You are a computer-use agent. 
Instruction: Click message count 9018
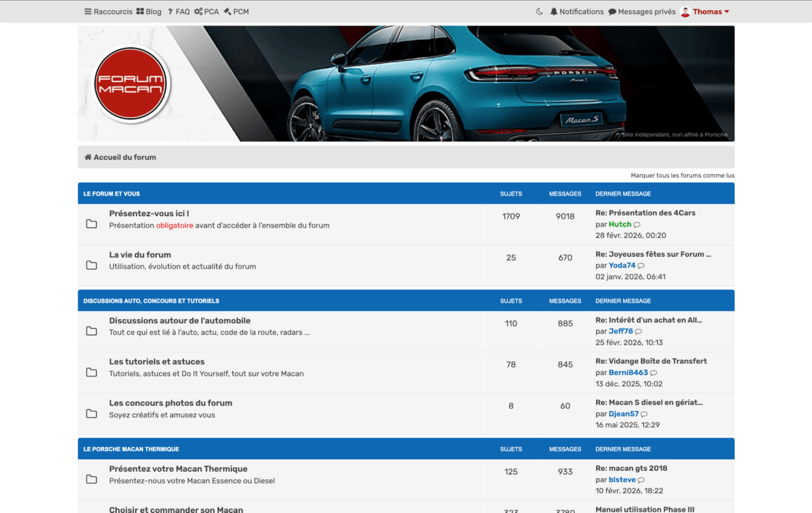click(x=565, y=216)
